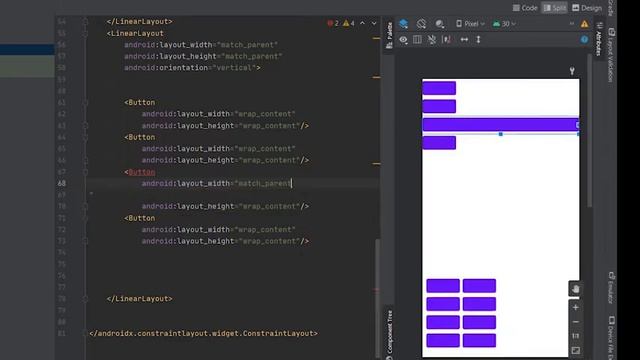
Task: Collapse the LinearLayout tag fold at line 55
Action: click(x=85, y=33)
